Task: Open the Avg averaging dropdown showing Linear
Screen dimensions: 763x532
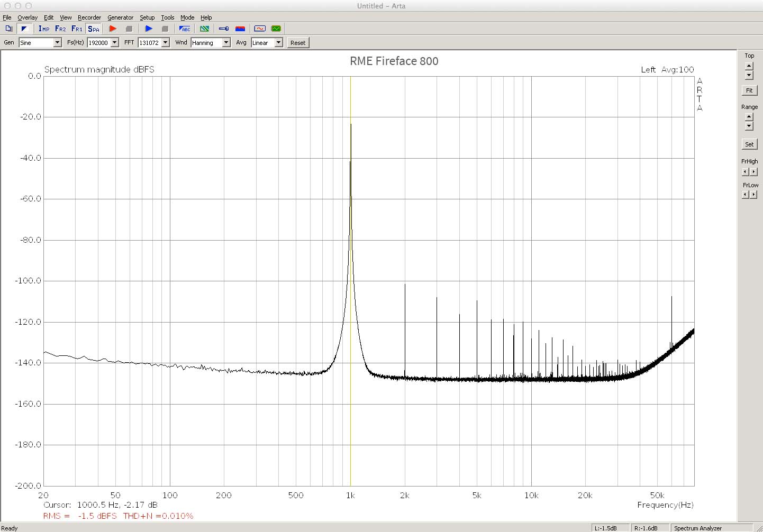Action: [x=267, y=42]
